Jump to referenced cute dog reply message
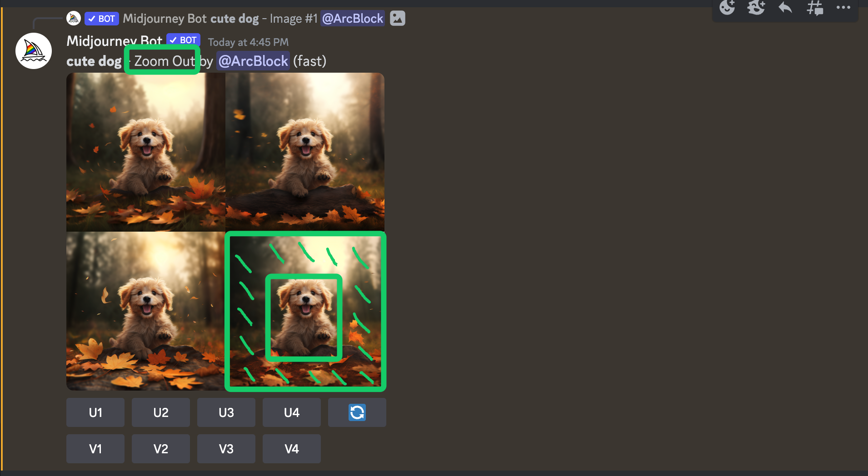 coord(234,19)
